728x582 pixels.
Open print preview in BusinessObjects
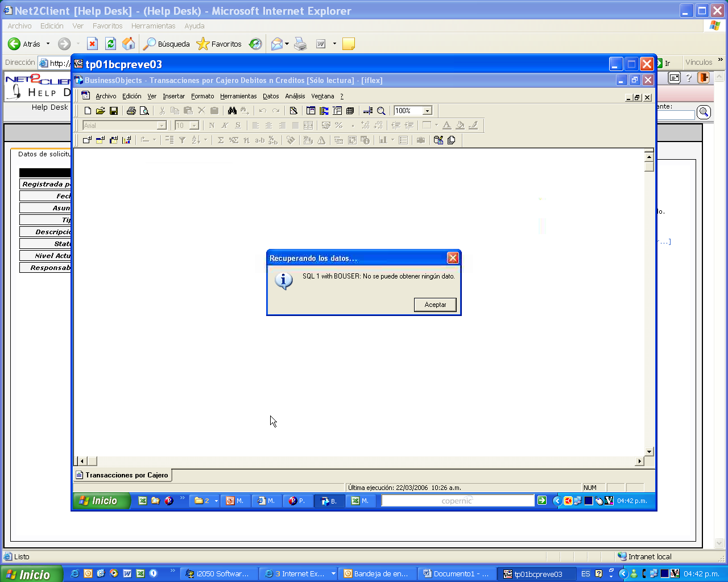pyautogui.click(x=144, y=111)
